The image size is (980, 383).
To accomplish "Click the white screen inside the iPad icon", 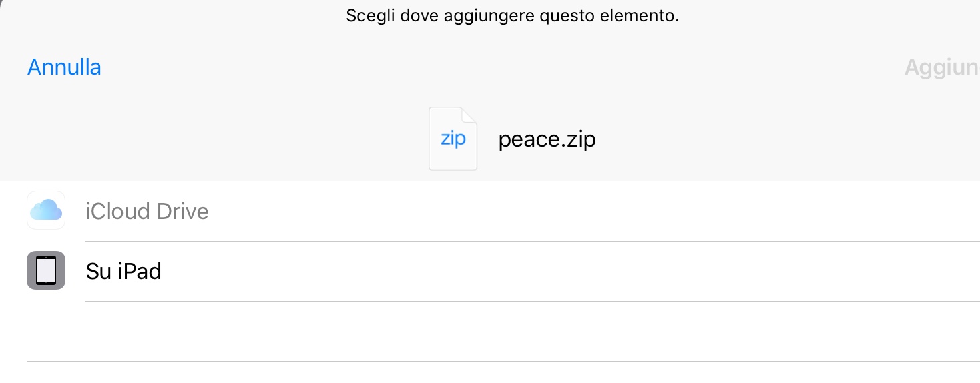I will (46, 270).
